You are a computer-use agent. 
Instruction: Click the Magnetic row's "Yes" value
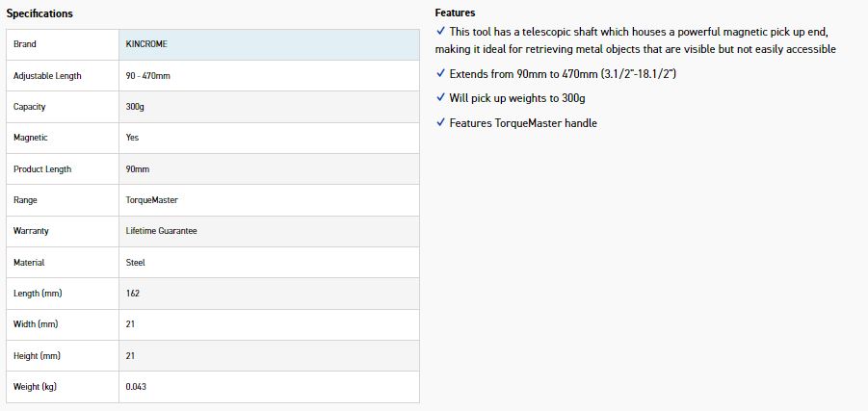click(x=133, y=138)
